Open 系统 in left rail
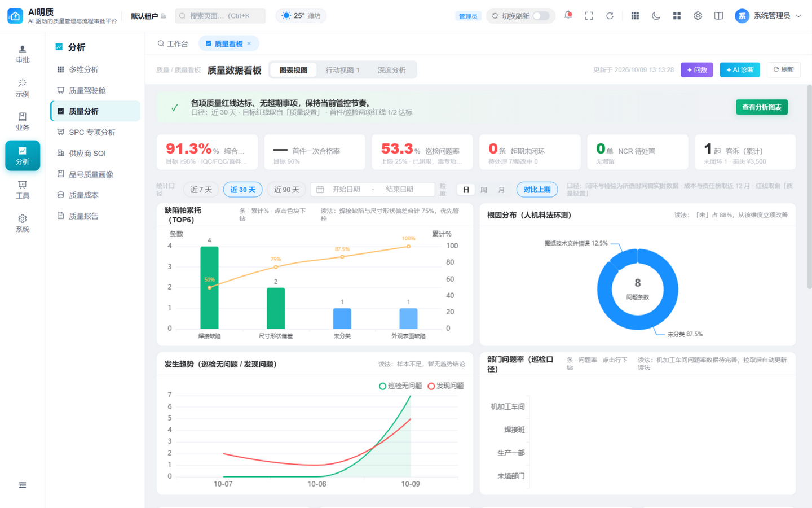The image size is (812, 508). pos(23,224)
